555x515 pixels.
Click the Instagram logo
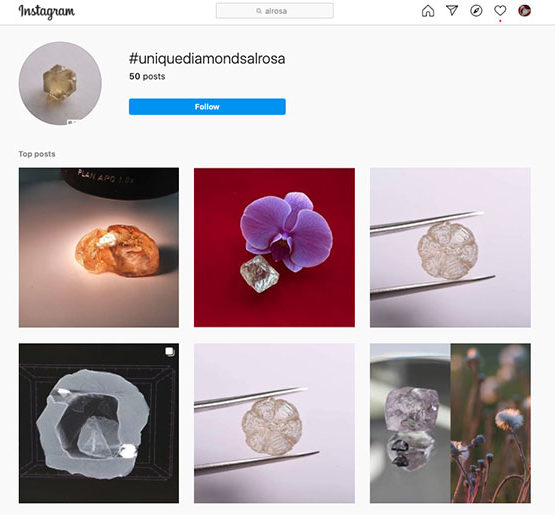[46, 11]
